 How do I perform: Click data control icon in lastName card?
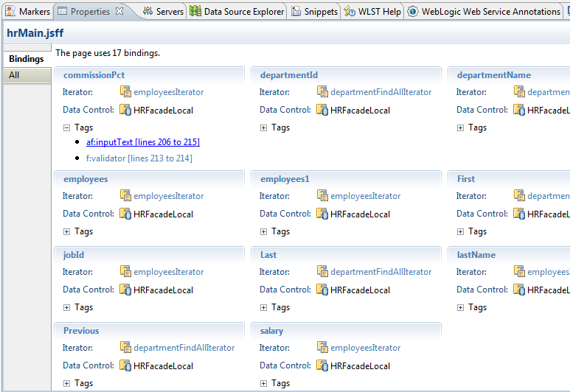519,290
